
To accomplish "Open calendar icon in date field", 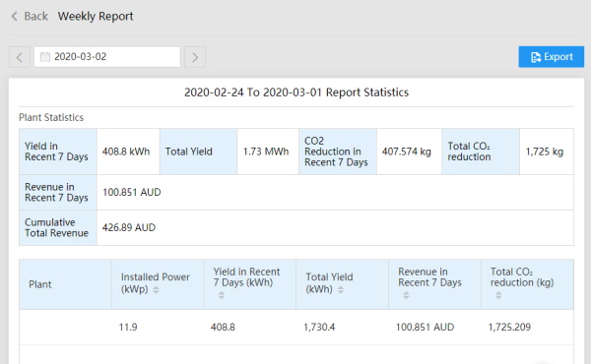I will pos(45,57).
